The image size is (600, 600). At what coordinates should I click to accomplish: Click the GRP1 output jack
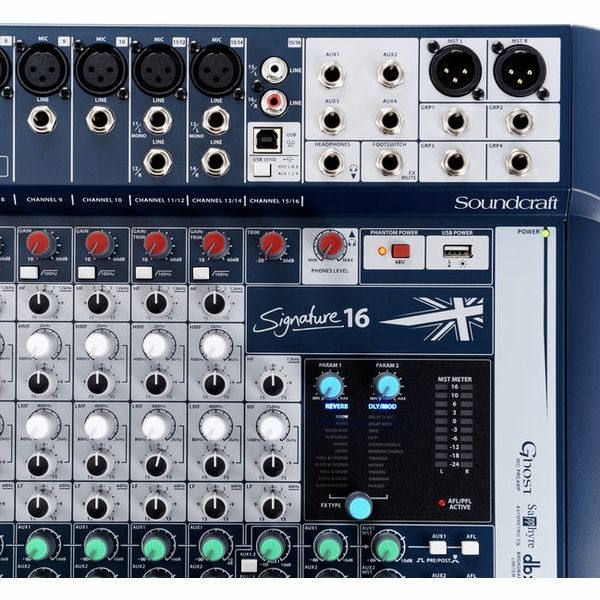coord(455,122)
